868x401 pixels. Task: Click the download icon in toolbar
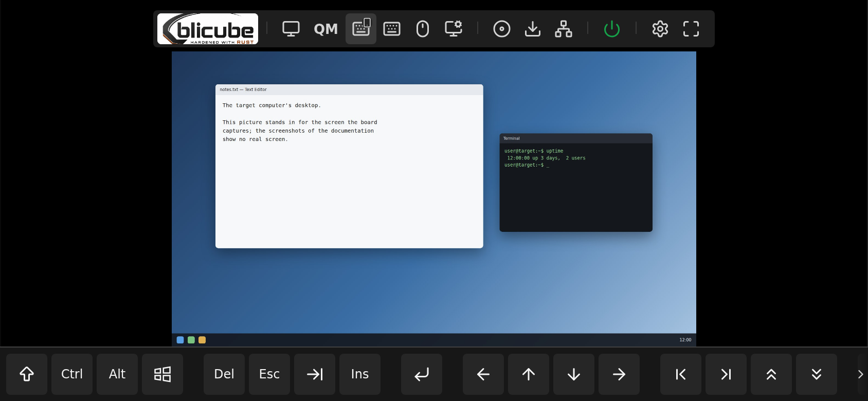tap(533, 29)
